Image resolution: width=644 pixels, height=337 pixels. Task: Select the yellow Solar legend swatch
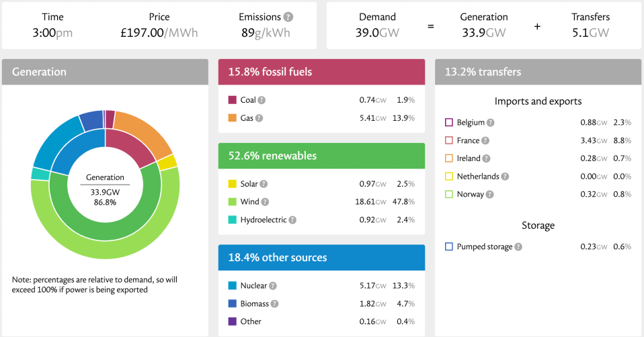[x=233, y=184]
